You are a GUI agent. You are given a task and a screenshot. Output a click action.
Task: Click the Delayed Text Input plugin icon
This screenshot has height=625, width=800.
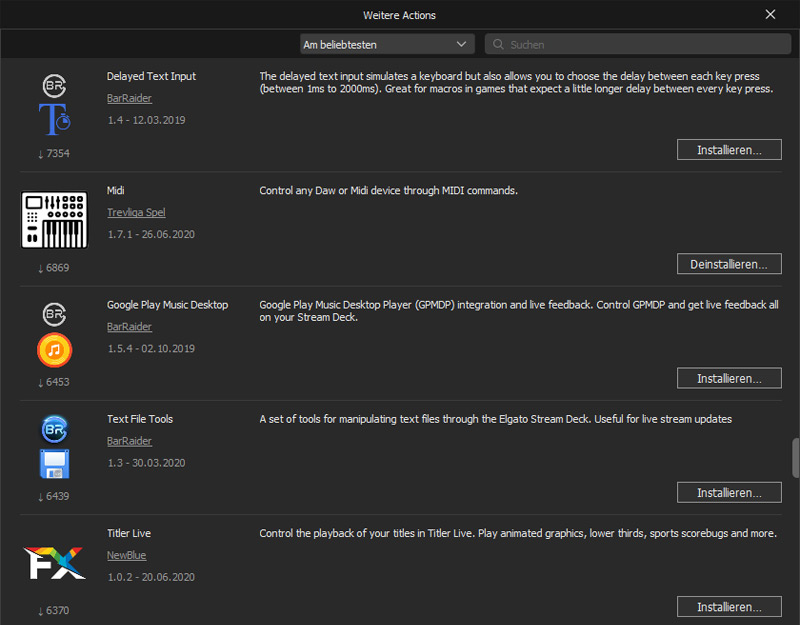click(54, 119)
